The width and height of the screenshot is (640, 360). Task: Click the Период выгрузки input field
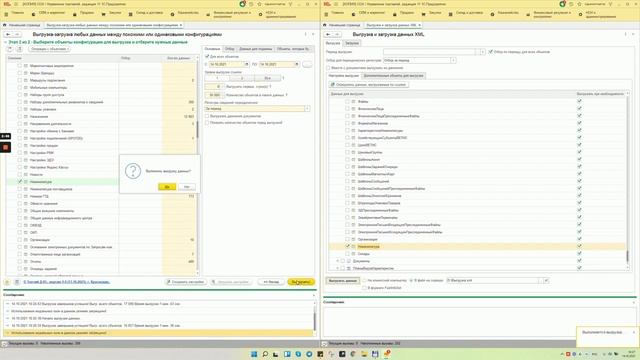point(429,52)
